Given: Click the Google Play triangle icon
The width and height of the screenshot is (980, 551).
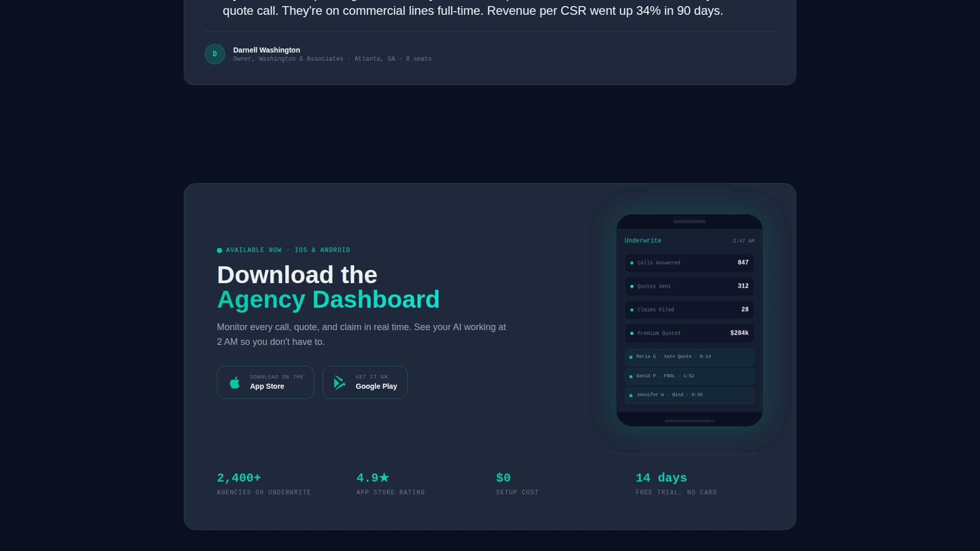Looking at the screenshot, I should [x=340, y=383].
